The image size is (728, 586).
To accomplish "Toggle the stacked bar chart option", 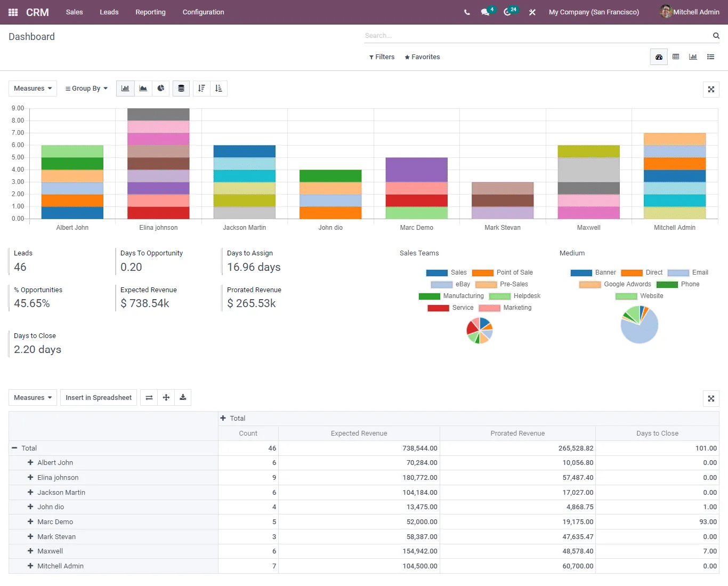I will (x=181, y=88).
